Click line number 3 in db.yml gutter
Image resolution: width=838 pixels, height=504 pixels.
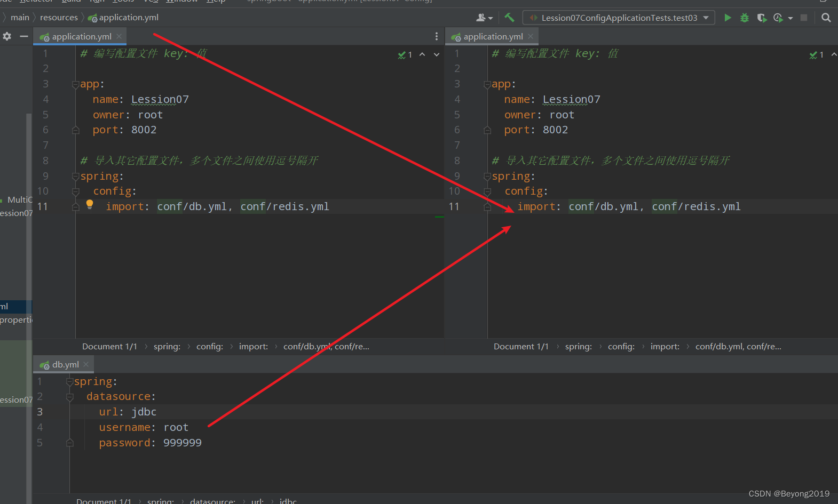tap(39, 412)
